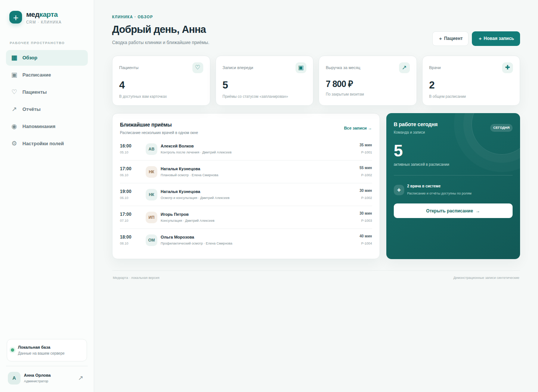The width and height of the screenshot is (538, 392).
Task: Click the Локальная база status card
Action: coord(47,350)
